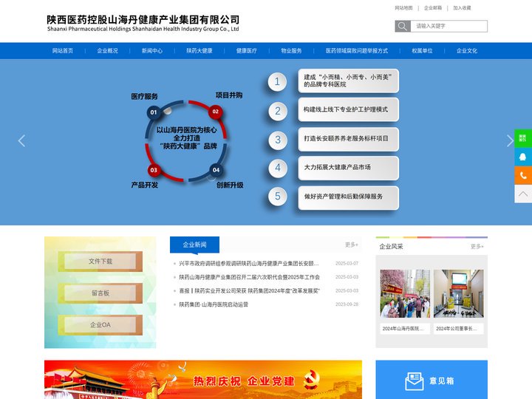Click 更多+ in 企业风采 section
Image resolution: width=532 pixels, height=399 pixels.
(477, 246)
